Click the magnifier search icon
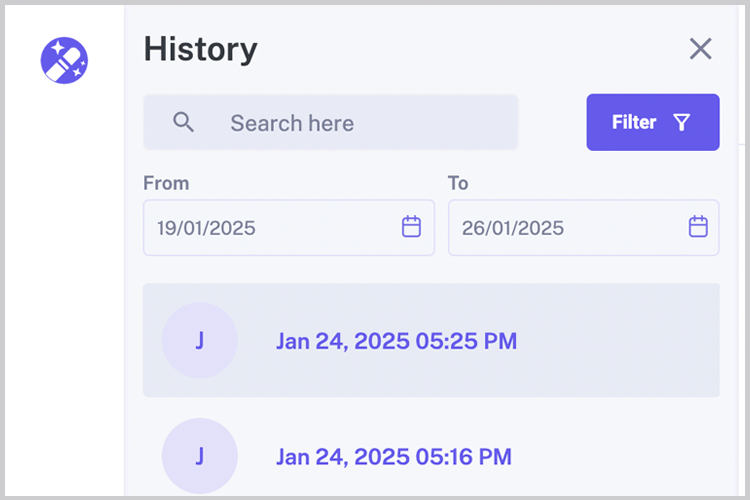750x500 pixels. coord(183,122)
